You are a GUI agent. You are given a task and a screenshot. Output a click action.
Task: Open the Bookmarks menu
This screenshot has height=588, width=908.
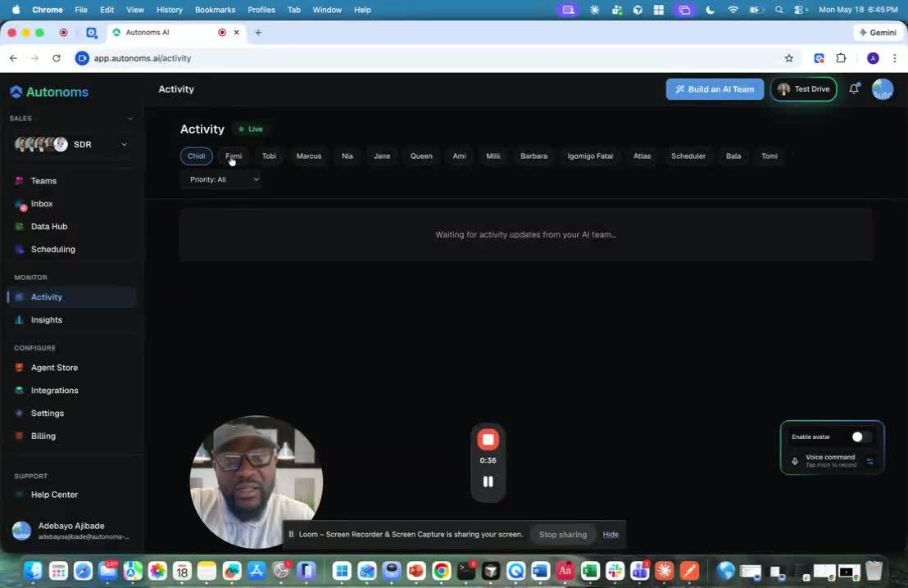[x=215, y=10]
